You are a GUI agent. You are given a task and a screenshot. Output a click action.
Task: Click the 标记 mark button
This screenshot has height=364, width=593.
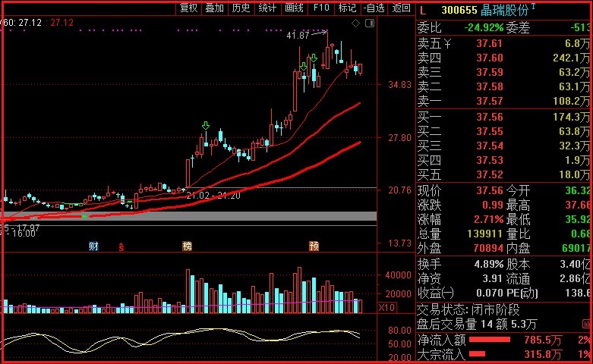[x=347, y=8]
